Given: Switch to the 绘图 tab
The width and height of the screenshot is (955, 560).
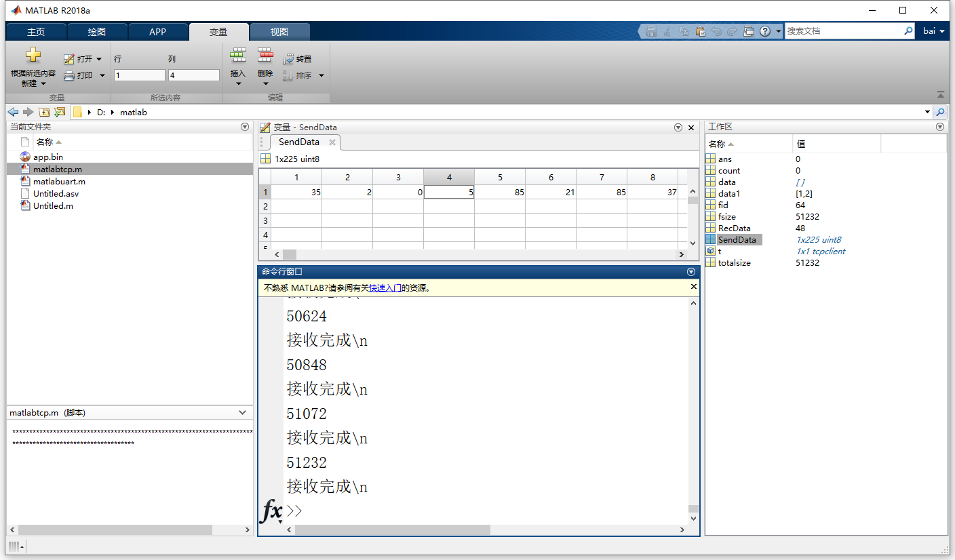Looking at the screenshot, I should point(97,32).
